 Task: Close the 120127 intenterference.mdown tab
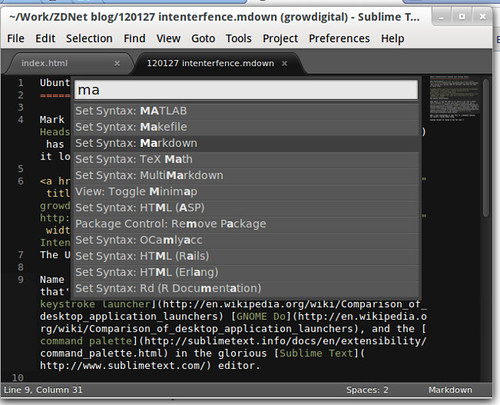click(x=284, y=63)
